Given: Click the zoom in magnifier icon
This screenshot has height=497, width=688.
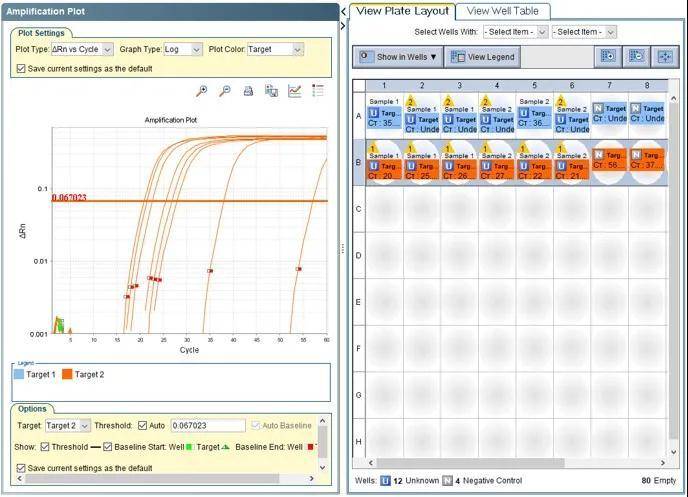Looking at the screenshot, I should (x=203, y=91).
